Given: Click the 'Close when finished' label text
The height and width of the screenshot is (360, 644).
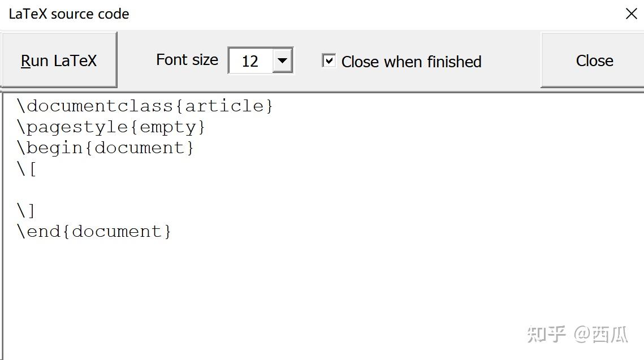Looking at the screenshot, I should pos(411,62).
